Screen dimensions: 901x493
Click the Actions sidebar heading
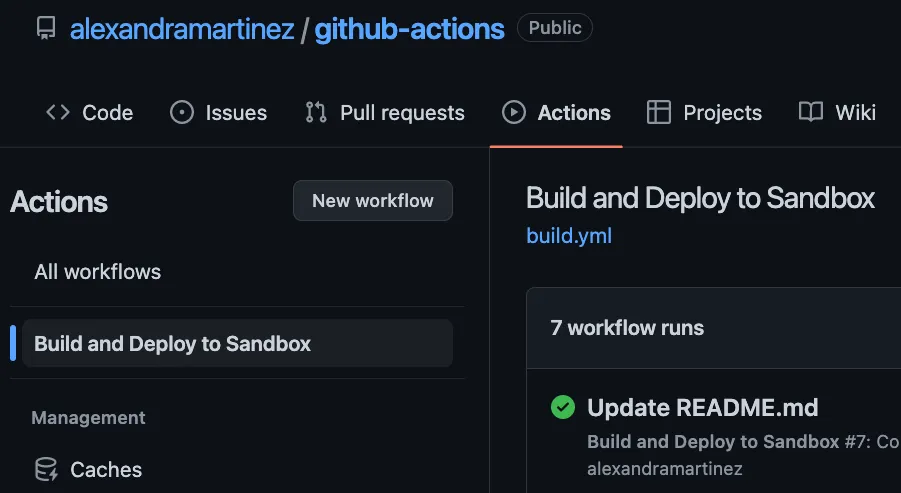coord(59,202)
